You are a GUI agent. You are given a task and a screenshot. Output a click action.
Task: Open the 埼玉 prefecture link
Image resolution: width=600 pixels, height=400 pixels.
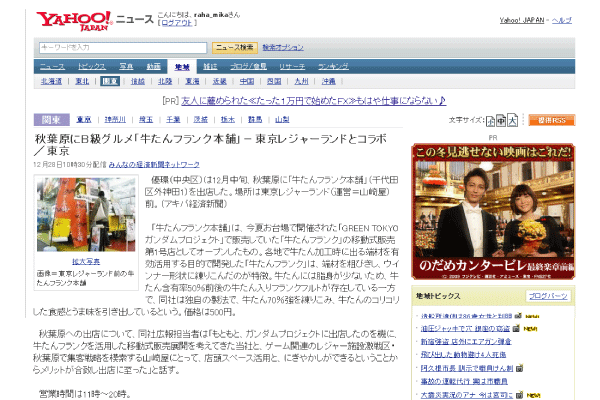(146, 120)
